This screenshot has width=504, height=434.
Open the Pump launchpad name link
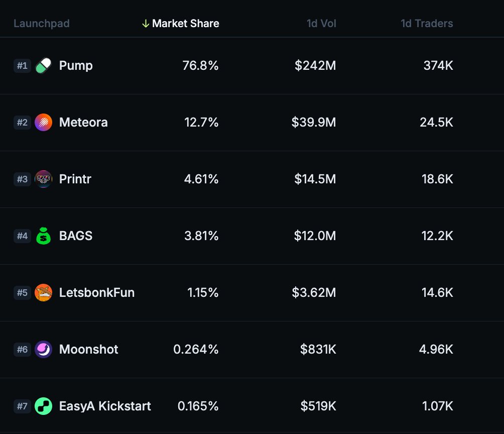[76, 66]
